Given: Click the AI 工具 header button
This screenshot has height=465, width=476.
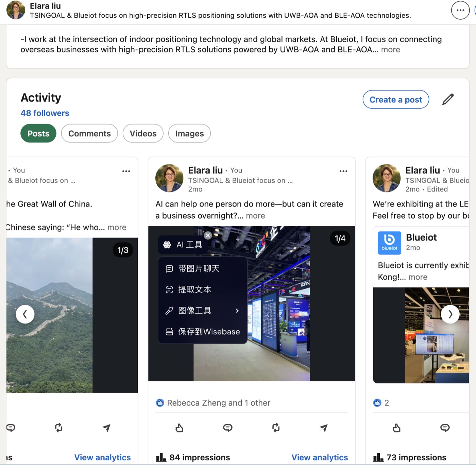Looking at the screenshot, I should 184,245.
